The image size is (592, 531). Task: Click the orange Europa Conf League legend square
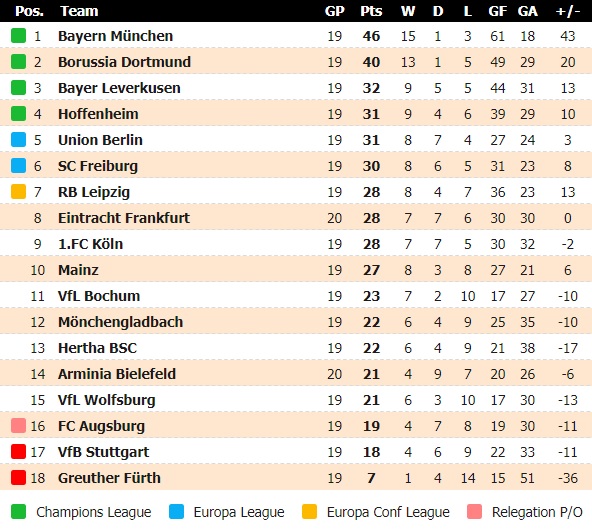point(309,512)
